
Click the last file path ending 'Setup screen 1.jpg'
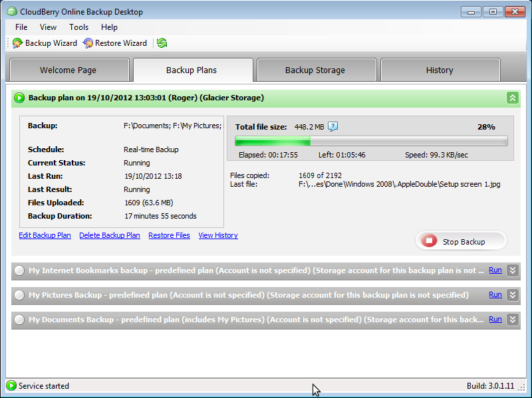[x=399, y=184]
